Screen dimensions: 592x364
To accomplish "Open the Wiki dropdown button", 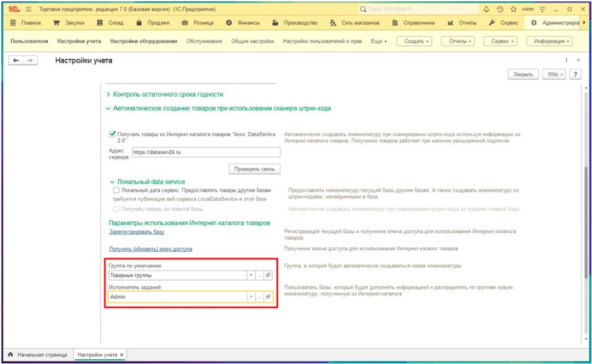I will coord(555,74).
